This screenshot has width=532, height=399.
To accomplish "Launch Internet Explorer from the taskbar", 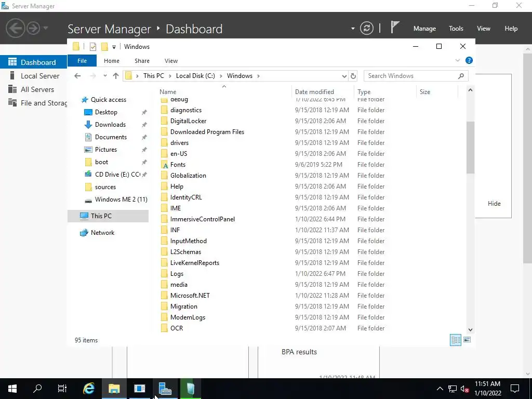I will tap(89, 389).
